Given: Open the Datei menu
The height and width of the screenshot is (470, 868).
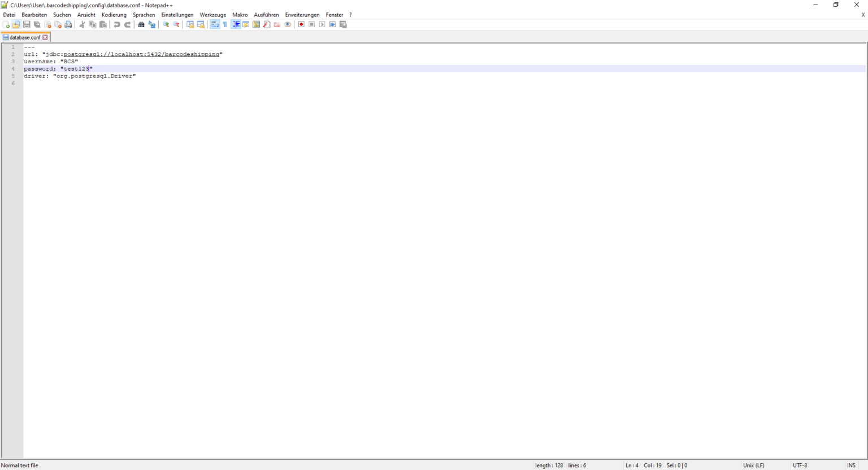Looking at the screenshot, I should pos(9,15).
